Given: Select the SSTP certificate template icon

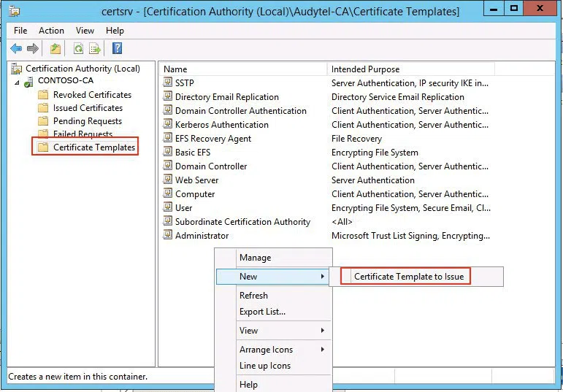Looking at the screenshot, I should [168, 83].
